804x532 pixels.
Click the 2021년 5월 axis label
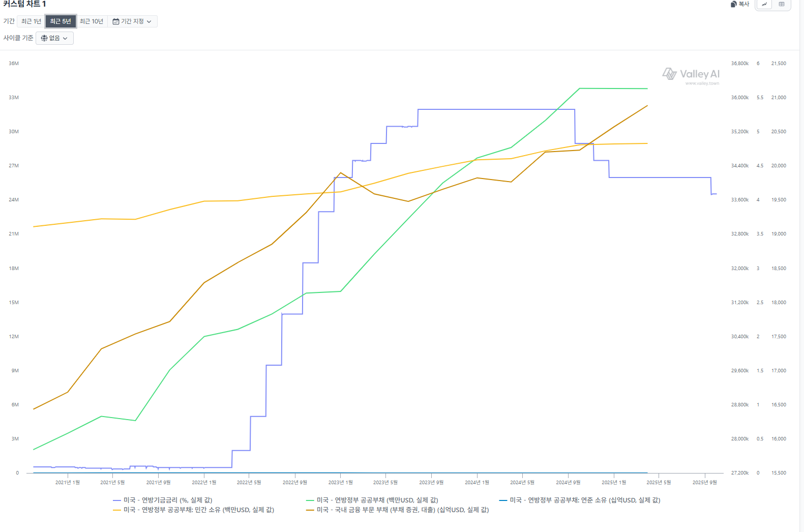tap(112, 482)
